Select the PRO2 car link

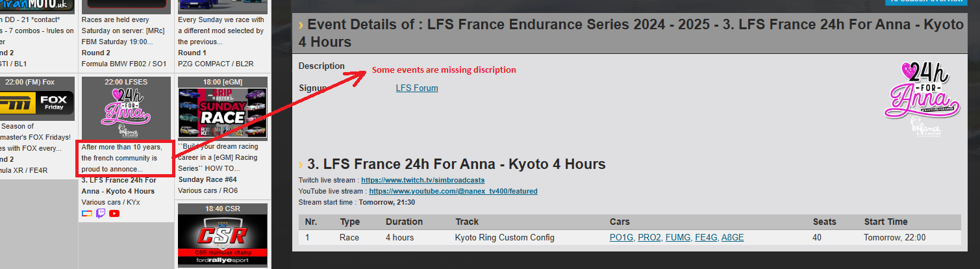[649, 238]
